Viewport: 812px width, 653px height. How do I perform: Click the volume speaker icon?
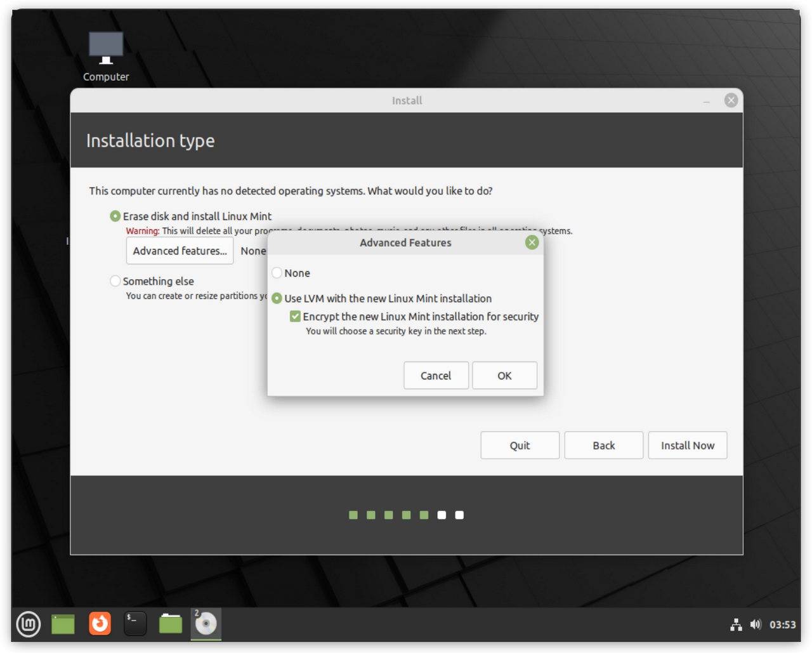[756, 625]
